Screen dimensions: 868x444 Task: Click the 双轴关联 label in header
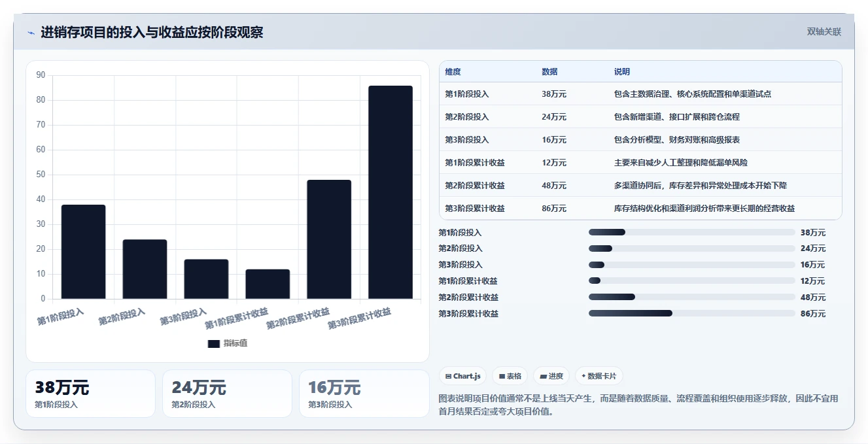(824, 32)
